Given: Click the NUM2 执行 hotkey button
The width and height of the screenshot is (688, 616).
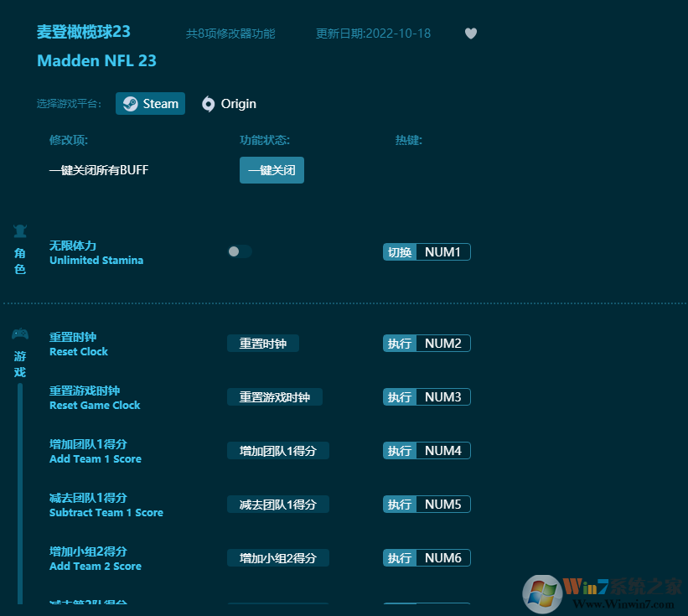Looking at the screenshot, I should (x=427, y=343).
